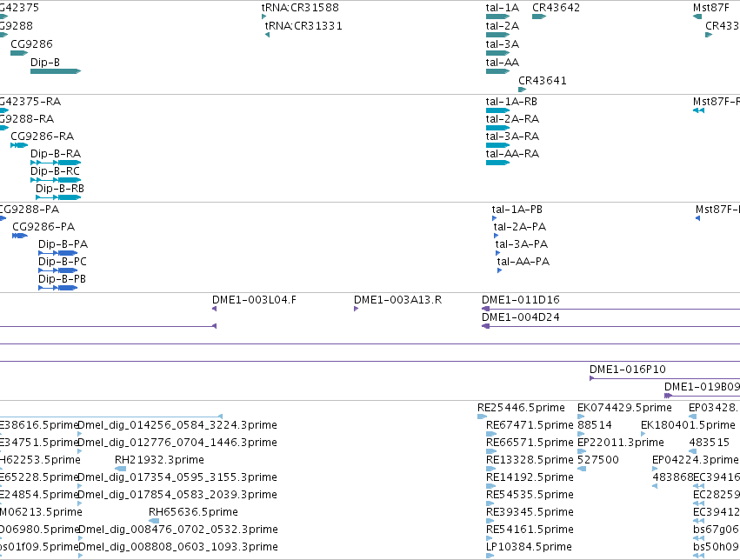
Task: Select RE13328.5prime EST label
Action: 530,460
